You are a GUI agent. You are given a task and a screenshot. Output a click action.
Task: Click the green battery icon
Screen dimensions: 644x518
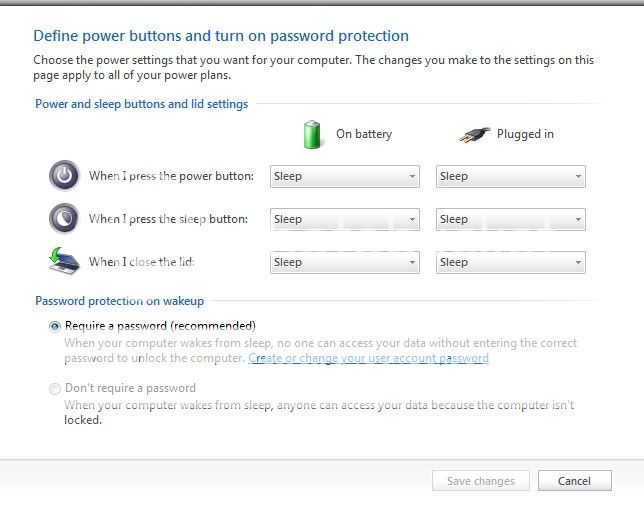313,134
